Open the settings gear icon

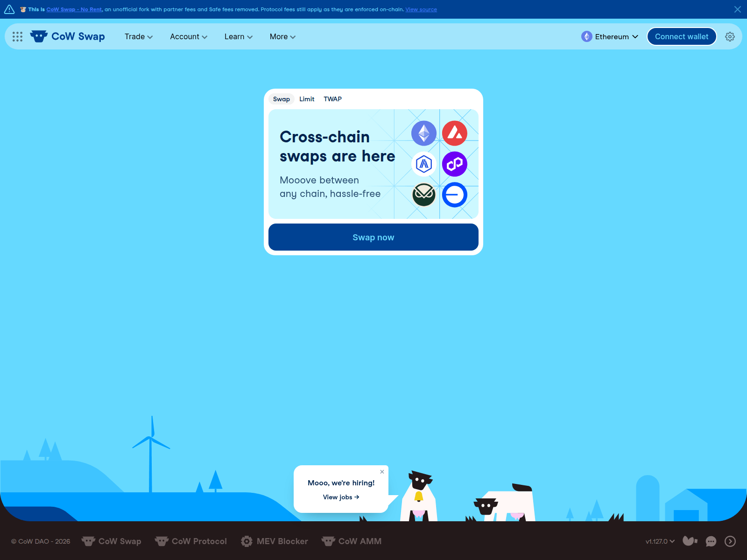pos(730,36)
